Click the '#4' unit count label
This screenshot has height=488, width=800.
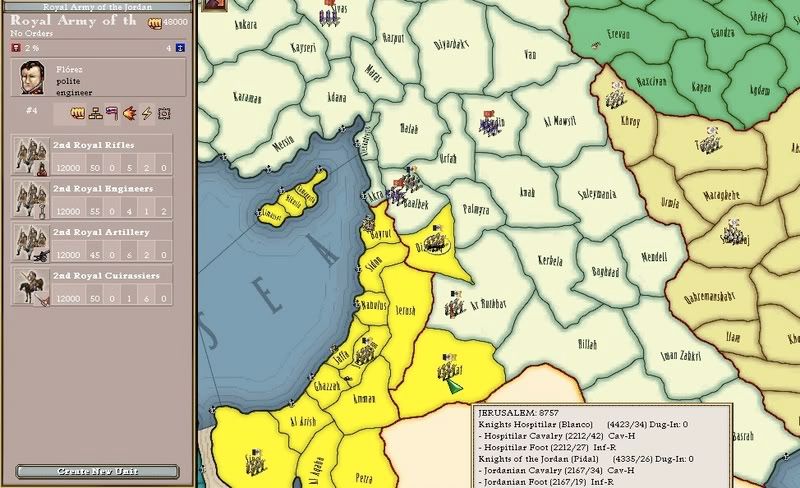click(x=32, y=110)
